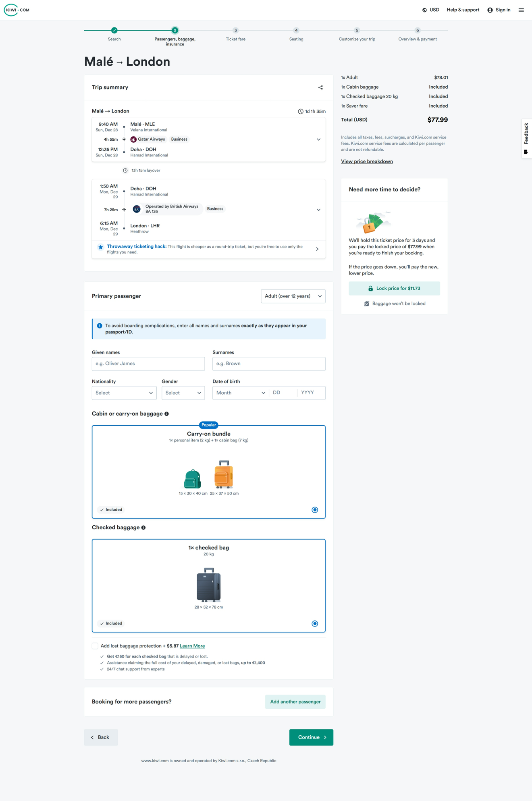Open Help & support menu item
Image resolution: width=532 pixels, height=801 pixels.
[x=463, y=10]
